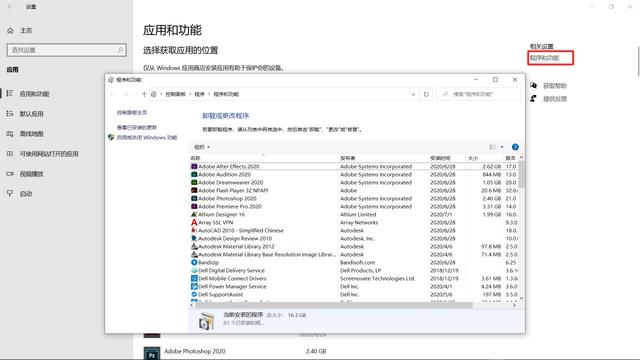Click Array Networks publisher cell
The height and width of the screenshot is (360, 640).
click(359, 222)
